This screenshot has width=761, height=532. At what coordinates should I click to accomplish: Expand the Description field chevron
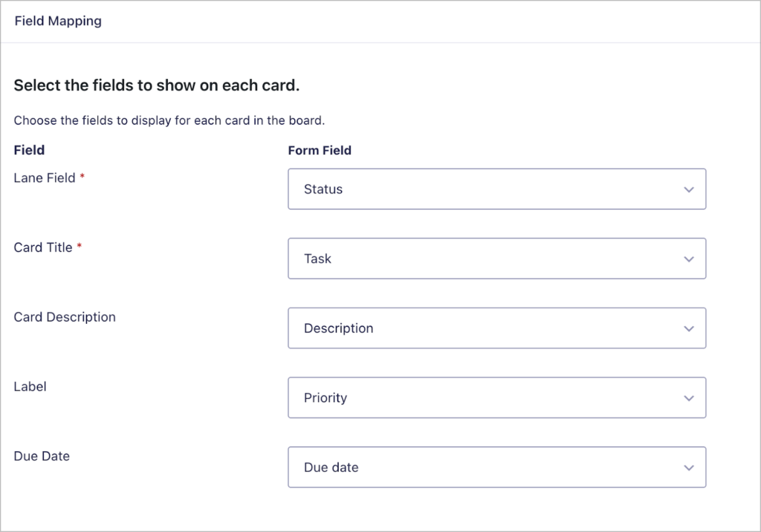688,328
